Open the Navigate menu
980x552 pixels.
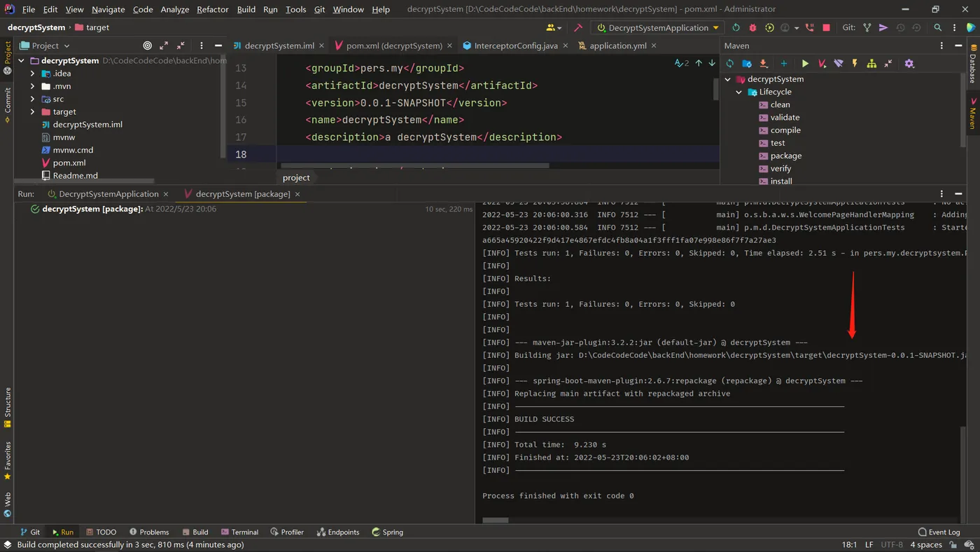click(108, 9)
